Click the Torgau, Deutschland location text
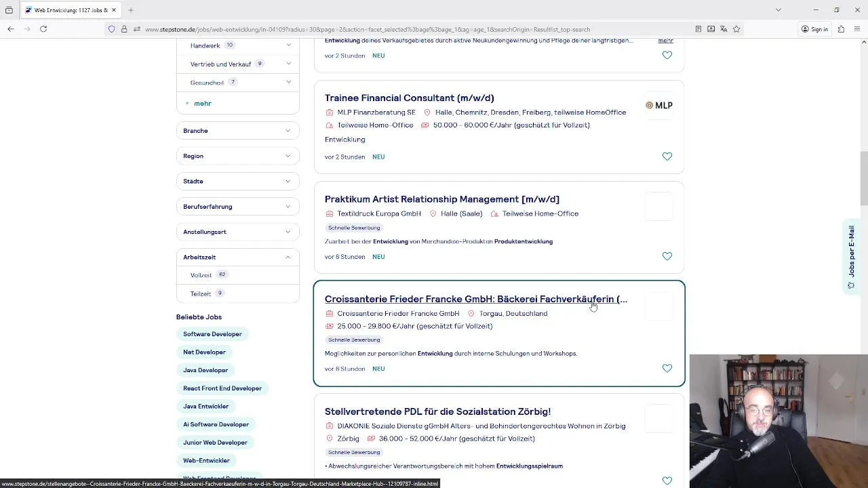The width and height of the screenshot is (868, 488). coord(513,314)
